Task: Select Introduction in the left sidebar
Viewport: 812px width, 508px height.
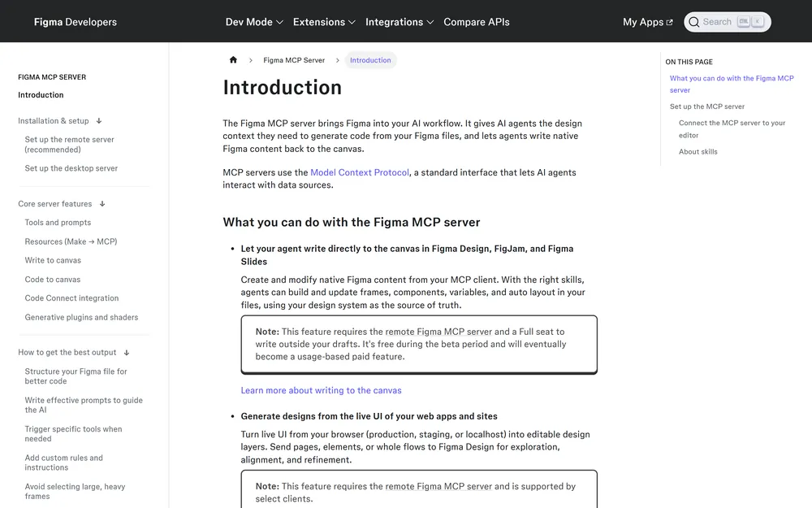Action: [x=41, y=95]
